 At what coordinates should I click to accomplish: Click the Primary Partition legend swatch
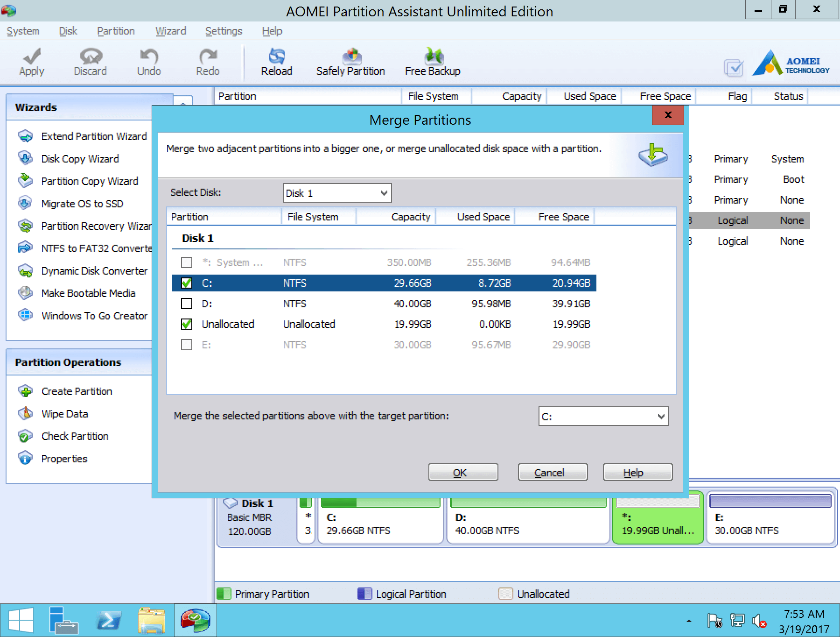224,594
